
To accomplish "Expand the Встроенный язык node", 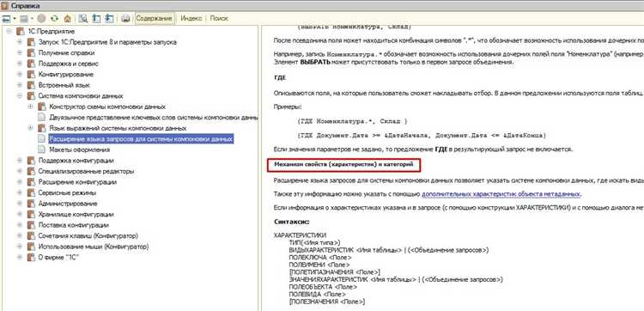I will coord(19,85).
